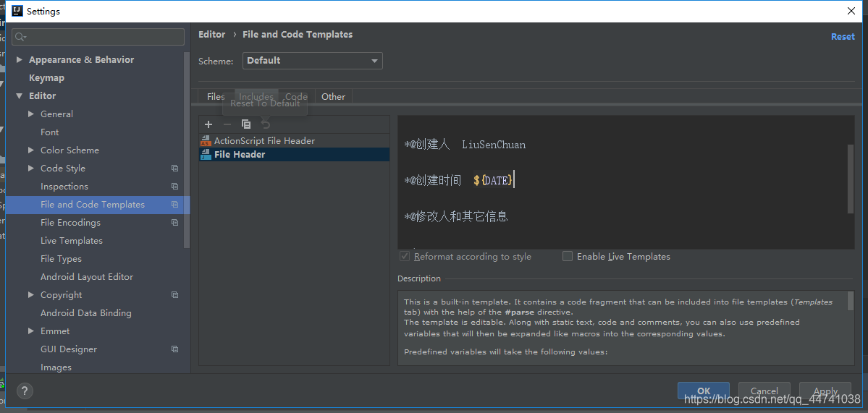This screenshot has width=868, height=413.
Task: Click the template editor vertical scrollbar
Action: (851, 178)
